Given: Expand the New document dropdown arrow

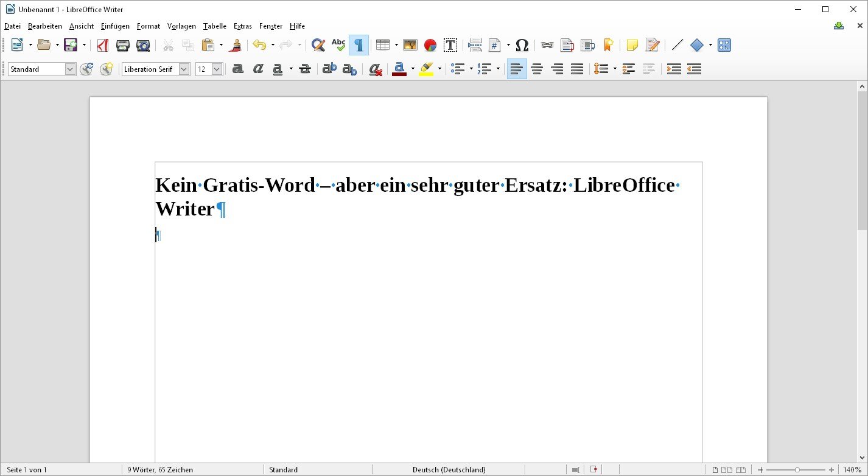Looking at the screenshot, I should pos(30,45).
